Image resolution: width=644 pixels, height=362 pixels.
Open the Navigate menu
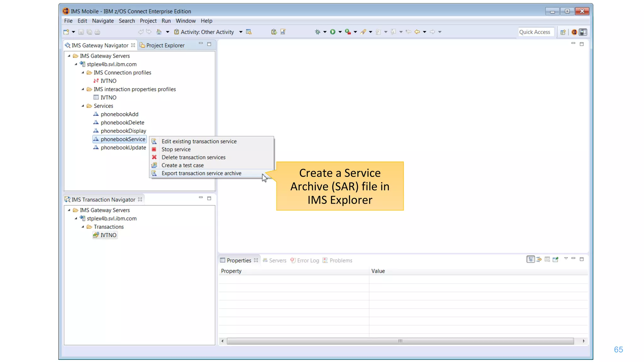pos(103,21)
